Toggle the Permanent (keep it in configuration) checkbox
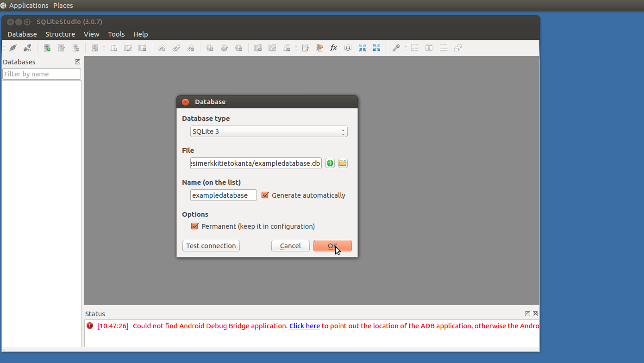Viewport: 644px width, 363px height. tap(194, 226)
